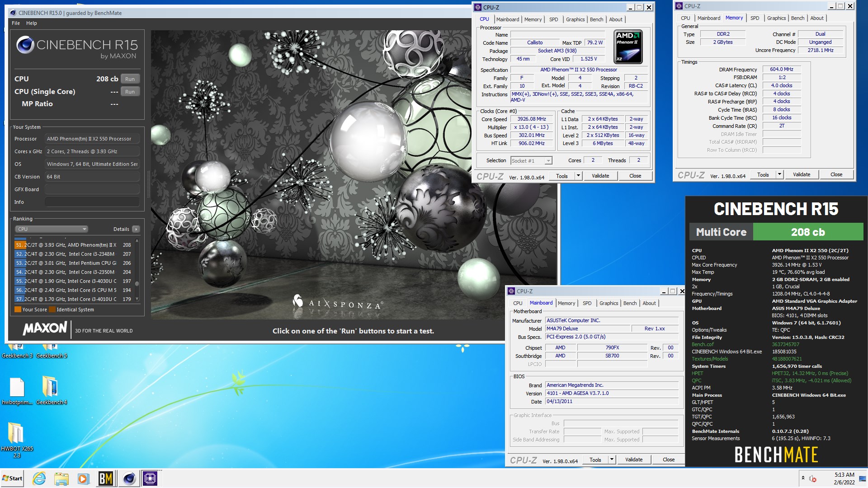
Task: Switch to Cinebench taskbar icon
Action: click(x=129, y=478)
